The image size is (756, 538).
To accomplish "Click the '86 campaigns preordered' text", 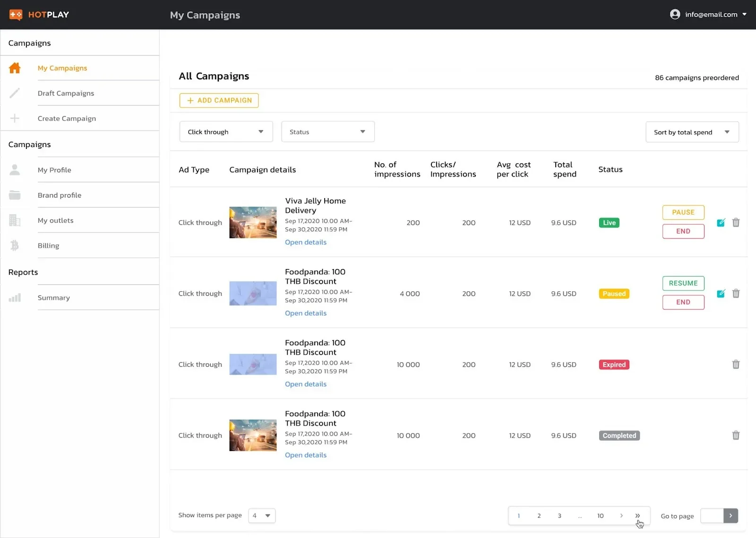I will [x=697, y=78].
